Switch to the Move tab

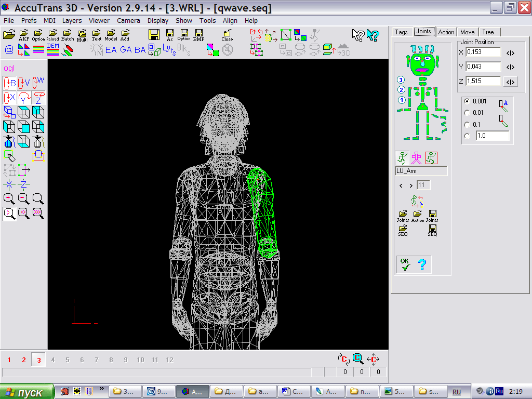pyautogui.click(x=467, y=32)
